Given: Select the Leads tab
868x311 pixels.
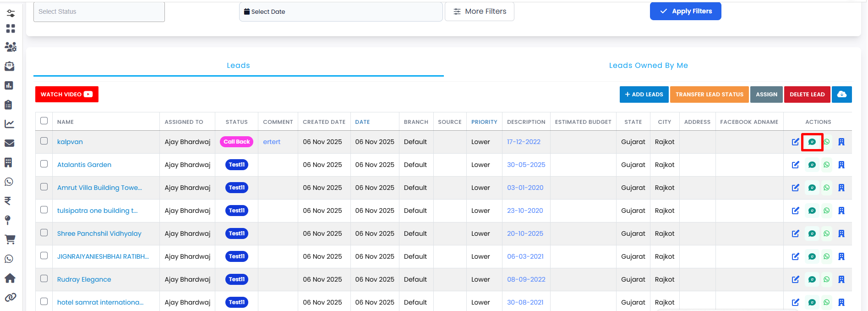Looking at the screenshot, I should (x=238, y=66).
